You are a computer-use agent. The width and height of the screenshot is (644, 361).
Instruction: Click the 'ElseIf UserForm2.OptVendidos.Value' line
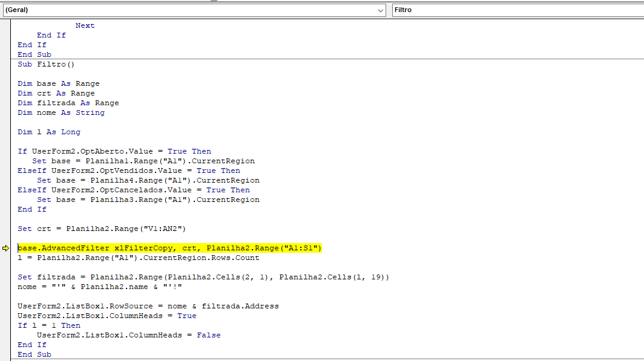tap(128, 171)
